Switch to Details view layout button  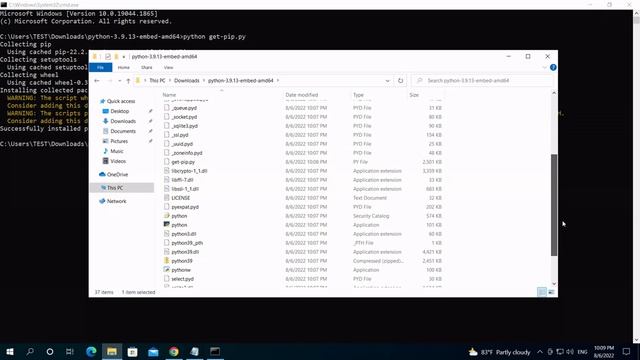click(x=542, y=292)
